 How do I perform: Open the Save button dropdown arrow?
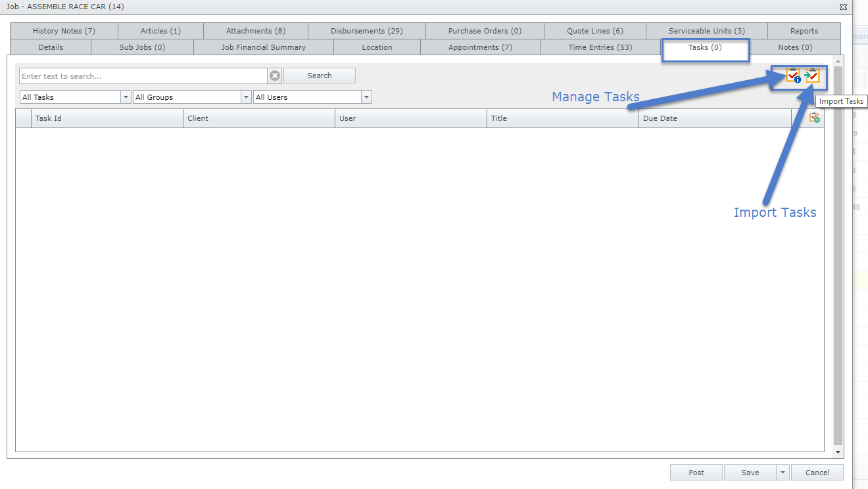point(782,473)
